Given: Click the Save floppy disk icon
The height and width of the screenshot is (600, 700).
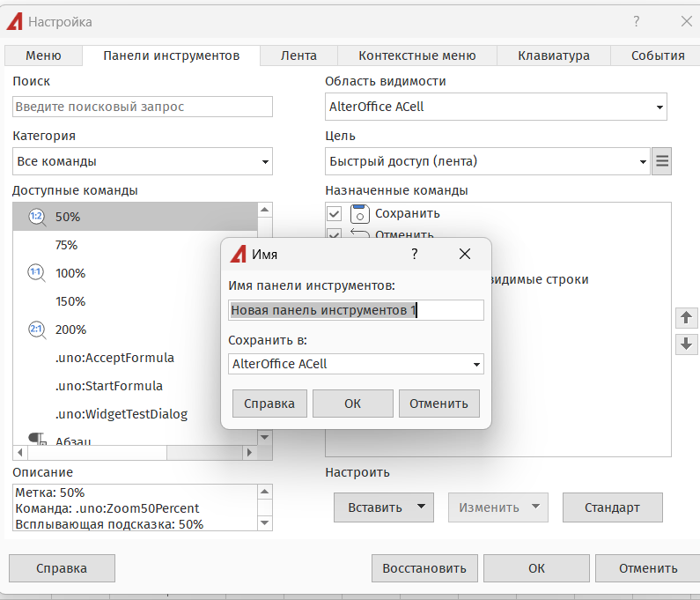Looking at the screenshot, I should point(359,213).
